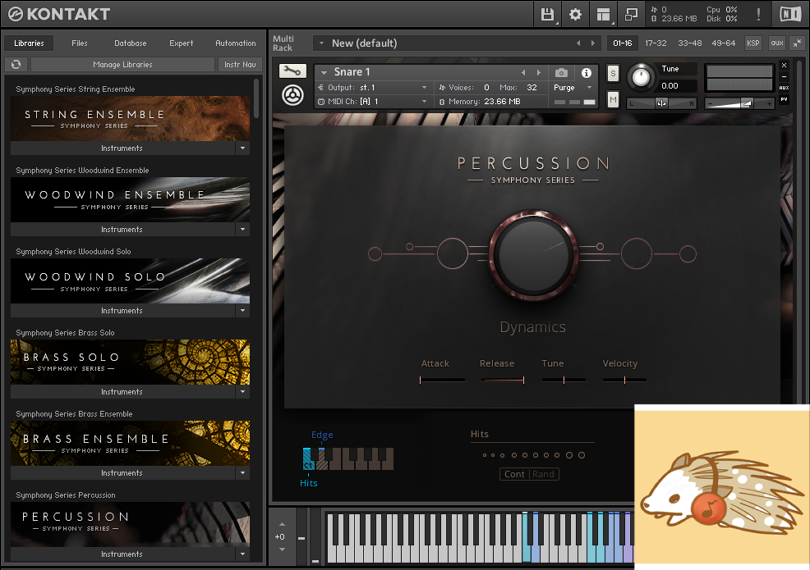The image size is (810, 570).
Task: Toggle the PV button on instrument header
Action: (784, 99)
